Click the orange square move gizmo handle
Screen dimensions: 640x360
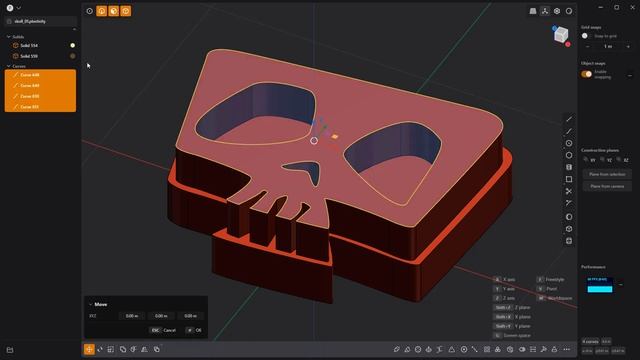tap(335, 137)
